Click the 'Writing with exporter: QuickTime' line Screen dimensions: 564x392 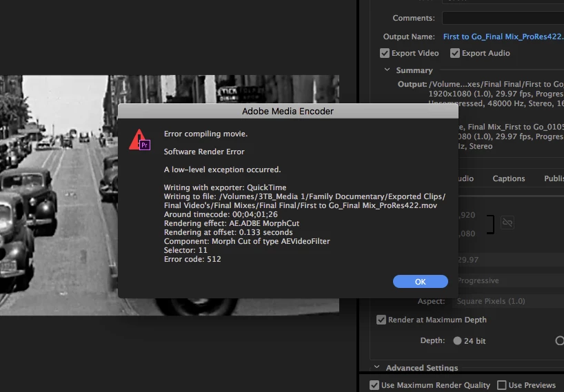(x=225, y=187)
